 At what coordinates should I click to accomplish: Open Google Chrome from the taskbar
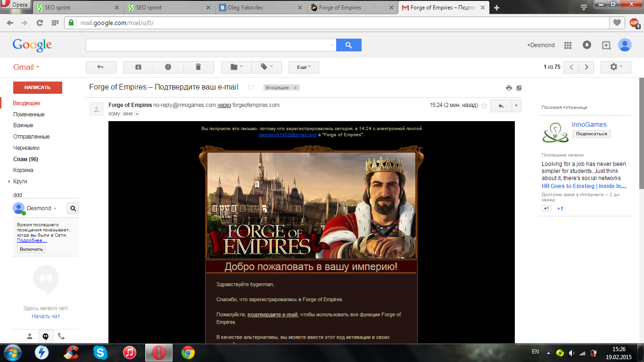(x=188, y=352)
